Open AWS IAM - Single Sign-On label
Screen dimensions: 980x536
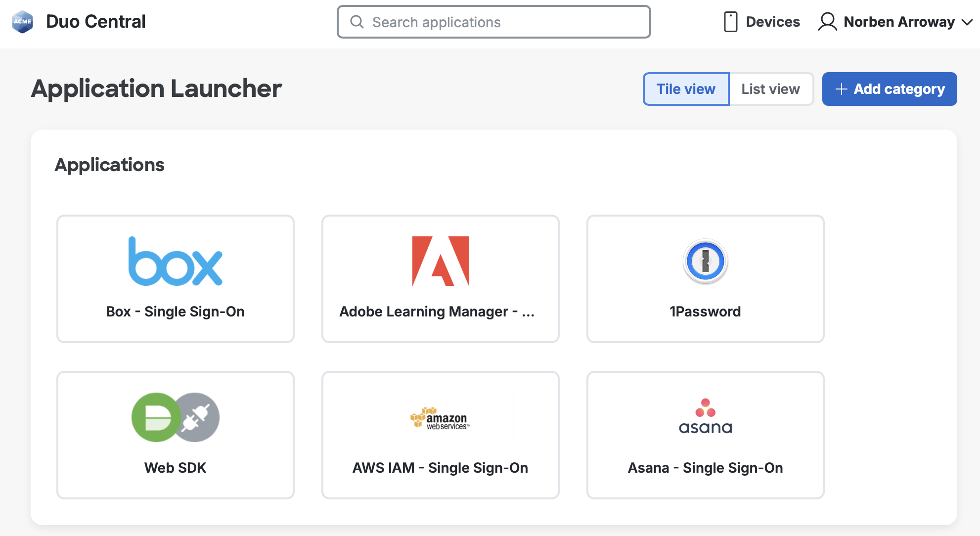[440, 468]
